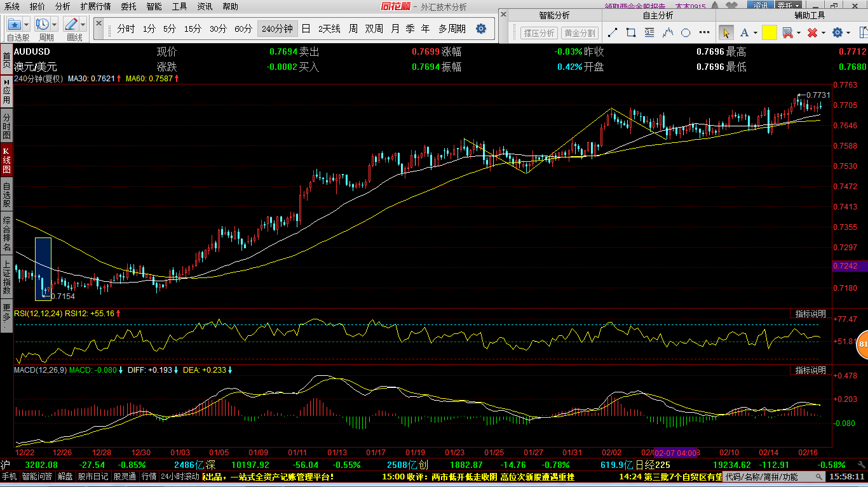Select the 上证指数 sidebar tab
The height and width of the screenshot is (487, 868).
[x=6, y=277]
